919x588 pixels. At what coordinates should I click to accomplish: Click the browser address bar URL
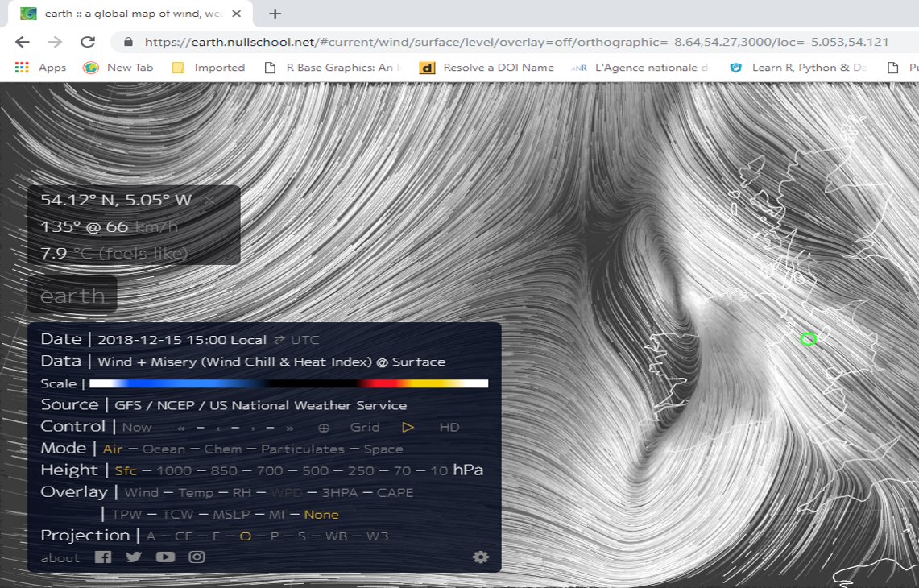[x=515, y=42]
